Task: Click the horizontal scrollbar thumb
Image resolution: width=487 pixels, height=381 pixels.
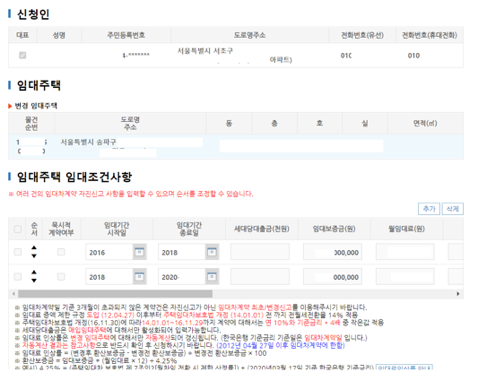Action: pos(115,294)
